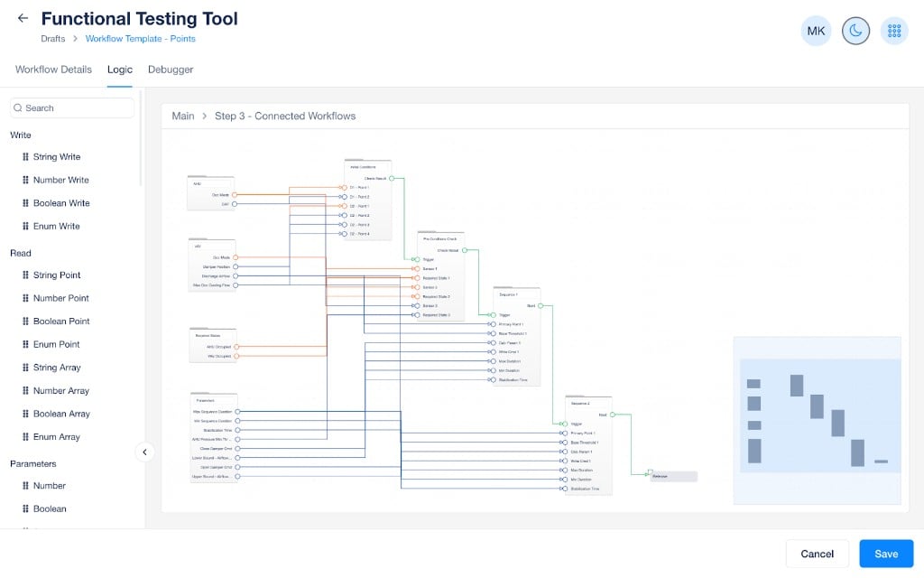
Task: Click Sequence 2 Next output port
Action: 613,415
